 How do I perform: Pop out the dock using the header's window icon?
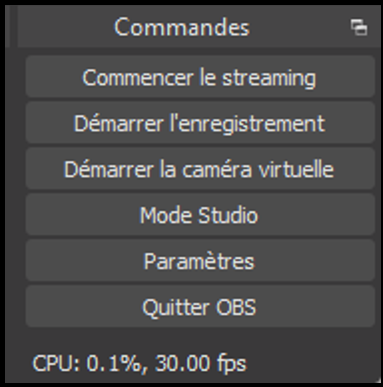(x=359, y=27)
